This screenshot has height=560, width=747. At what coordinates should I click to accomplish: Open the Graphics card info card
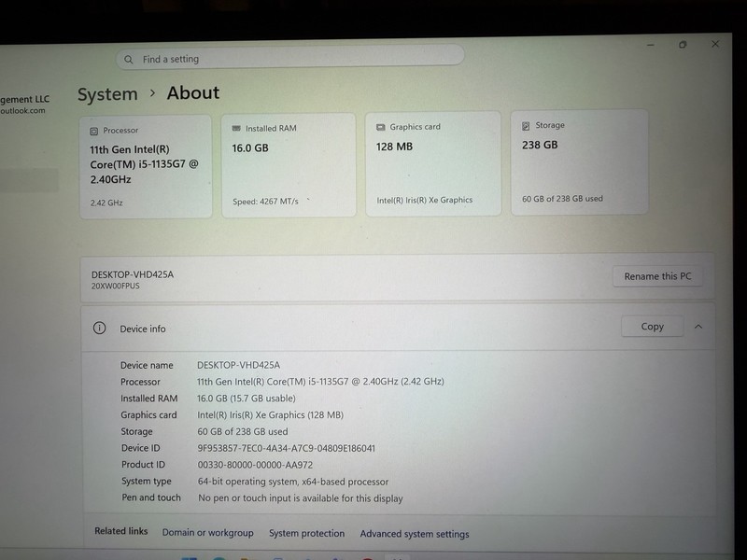click(433, 164)
